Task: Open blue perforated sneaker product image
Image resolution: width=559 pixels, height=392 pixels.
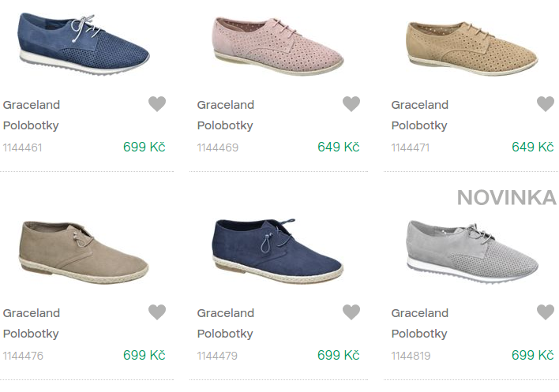Action: coord(83,43)
